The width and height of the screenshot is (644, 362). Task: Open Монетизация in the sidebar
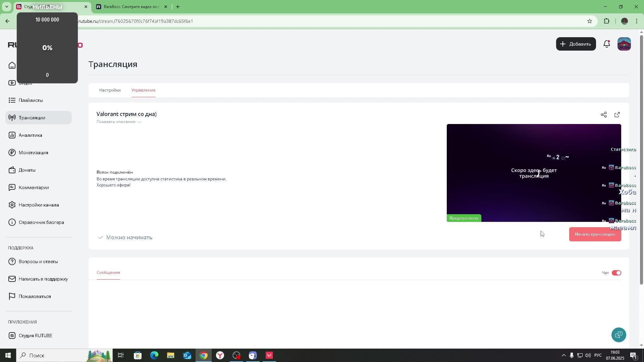[33, 153]
